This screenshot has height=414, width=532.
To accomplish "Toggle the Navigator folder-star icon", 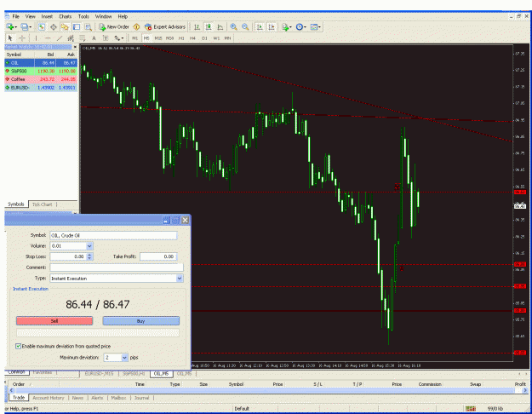I will coord(65,26).
